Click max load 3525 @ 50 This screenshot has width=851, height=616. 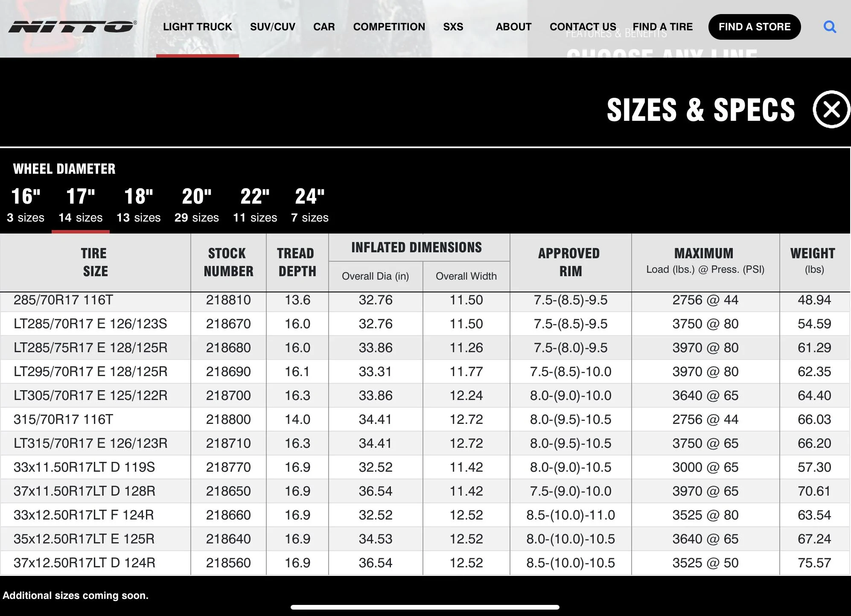coord(705,563)
